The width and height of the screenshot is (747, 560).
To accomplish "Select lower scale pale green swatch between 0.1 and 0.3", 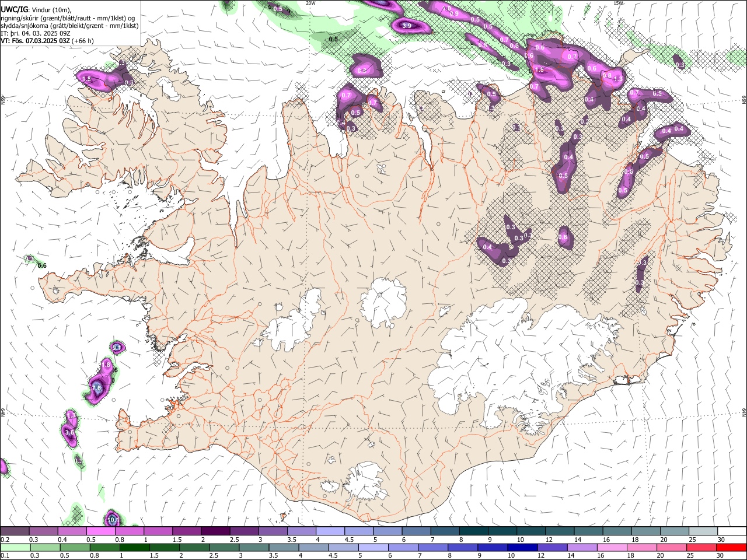I will [x=15, y=548].
